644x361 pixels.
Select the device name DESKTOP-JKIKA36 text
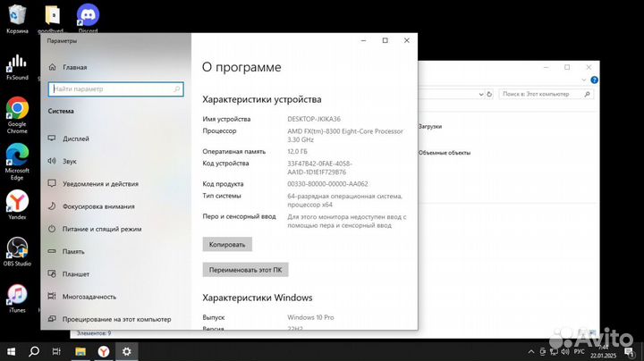click(314, 119)
